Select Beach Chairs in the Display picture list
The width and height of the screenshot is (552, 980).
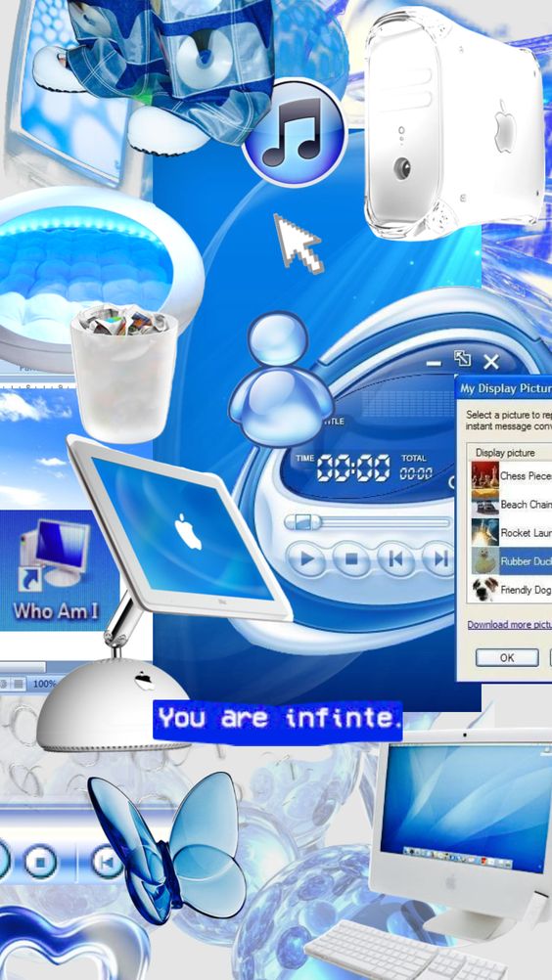coord(511,505)
